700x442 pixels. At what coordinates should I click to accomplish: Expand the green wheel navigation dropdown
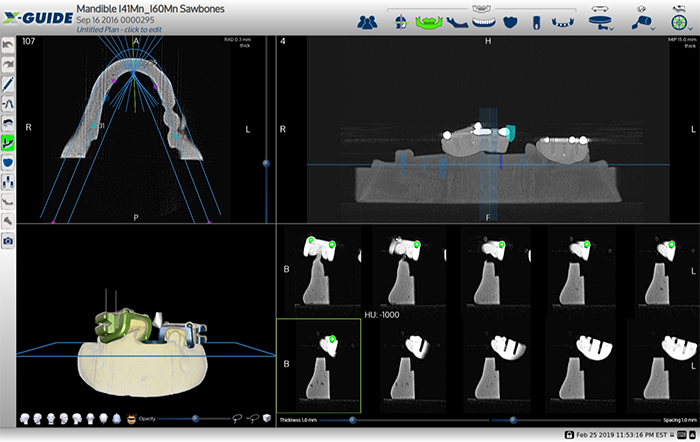pos(678,20)
